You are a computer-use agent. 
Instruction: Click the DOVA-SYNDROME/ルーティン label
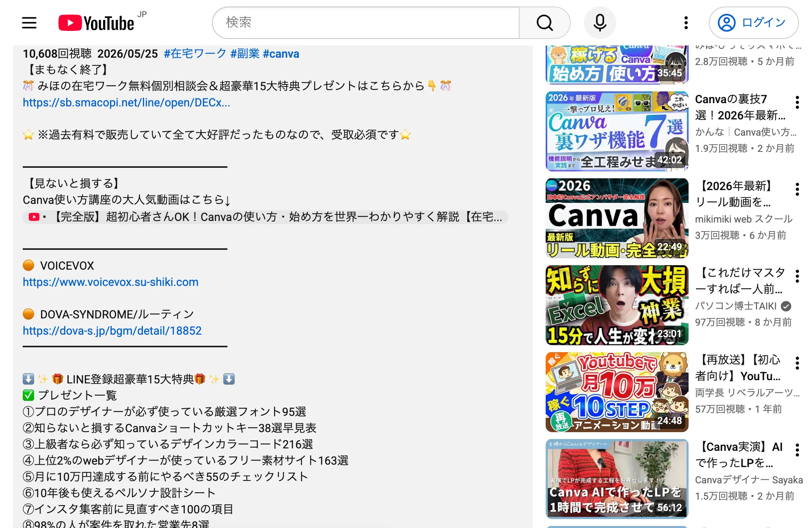(117, 314)
